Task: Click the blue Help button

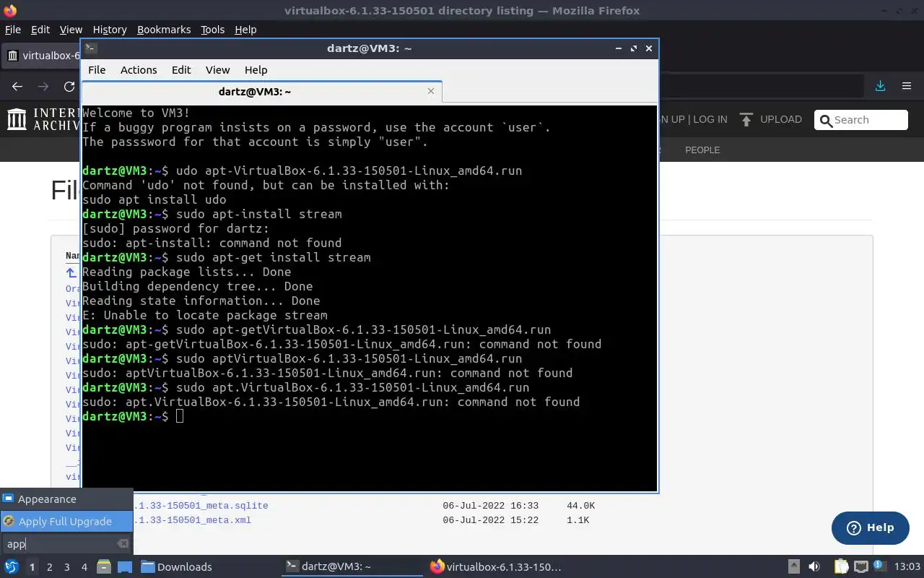Action: [x=870, y=527]
